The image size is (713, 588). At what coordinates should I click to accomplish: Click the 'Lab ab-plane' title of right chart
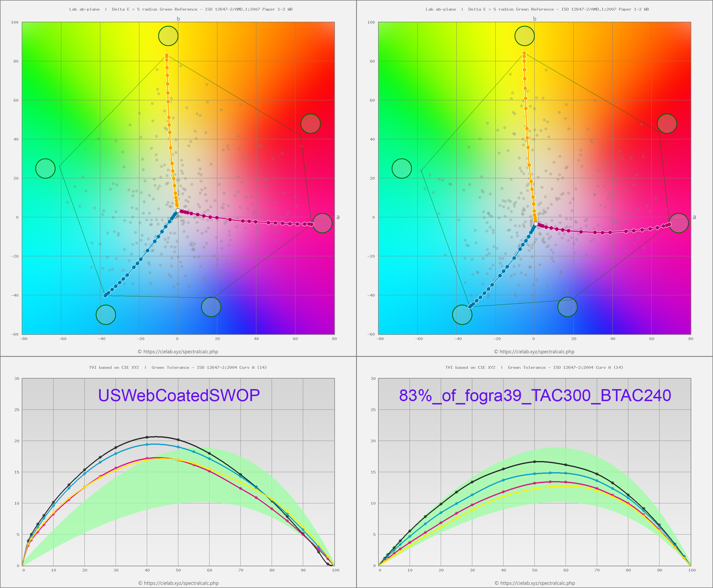(x=441, y=9)
